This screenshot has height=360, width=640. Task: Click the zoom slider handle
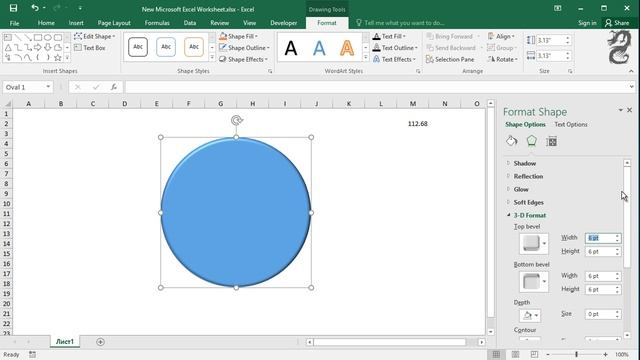pyautogui.click(x=576, y=355)
